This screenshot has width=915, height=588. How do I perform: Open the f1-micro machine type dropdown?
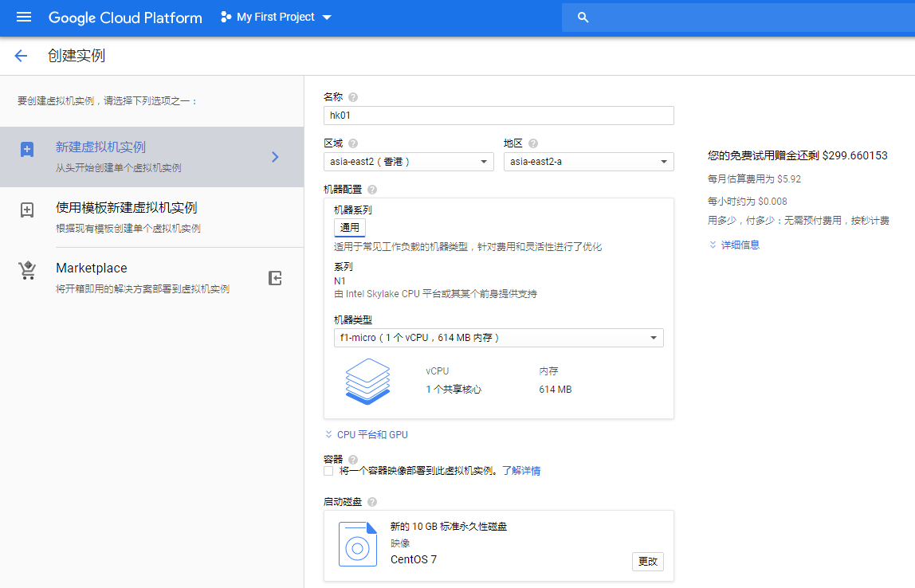click(499, 338)
